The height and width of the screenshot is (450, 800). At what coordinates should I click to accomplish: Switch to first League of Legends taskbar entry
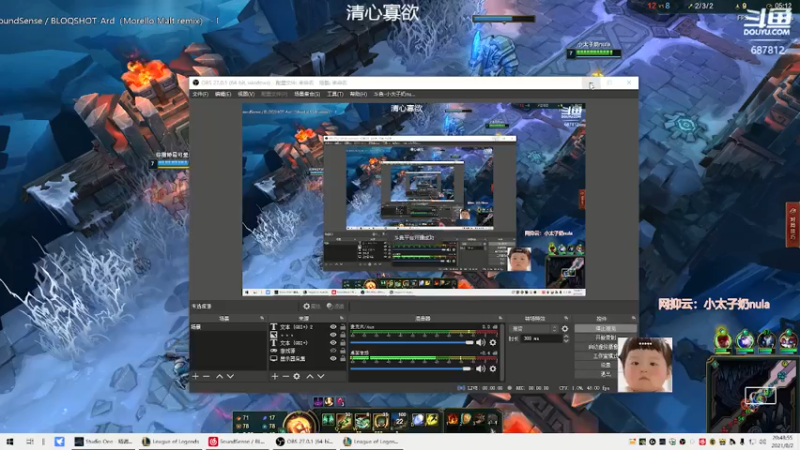coord(170,441)
